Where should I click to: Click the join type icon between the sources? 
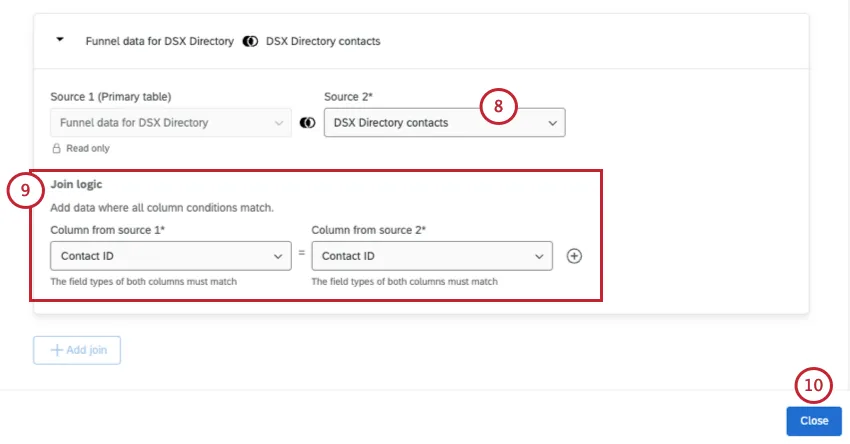pos(307,123)
